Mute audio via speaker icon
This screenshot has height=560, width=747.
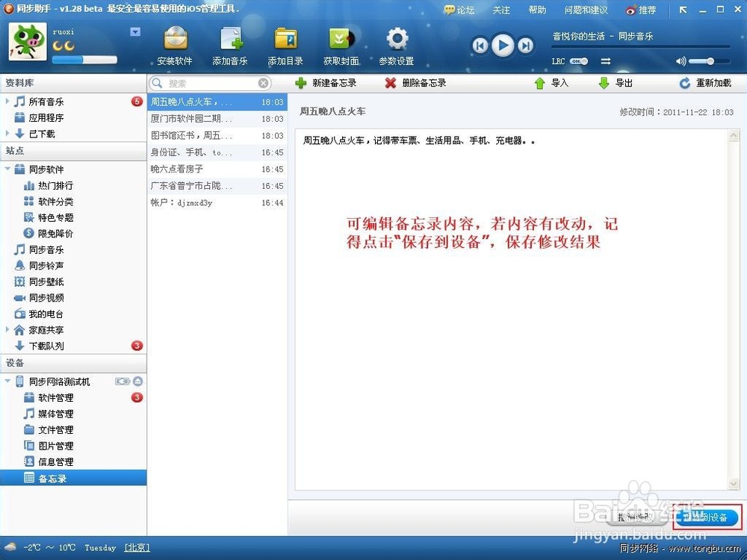[681, 61]
